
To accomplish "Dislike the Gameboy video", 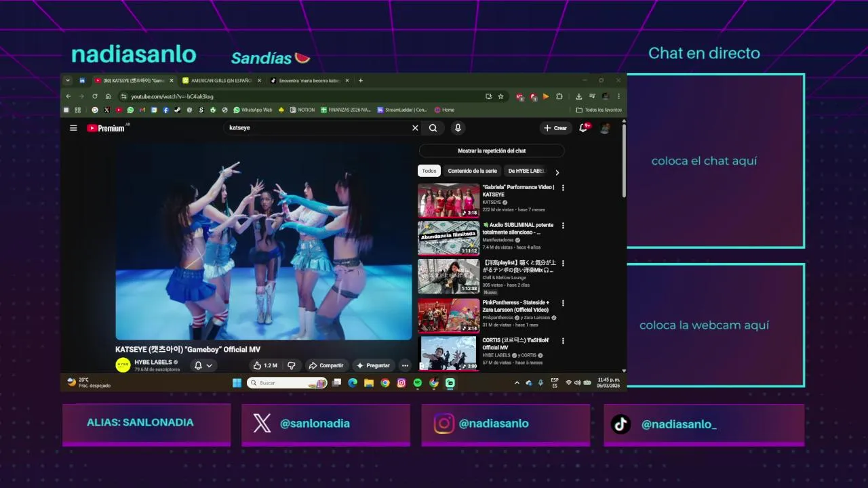I will pyautogui.click(x=292, y=365).
